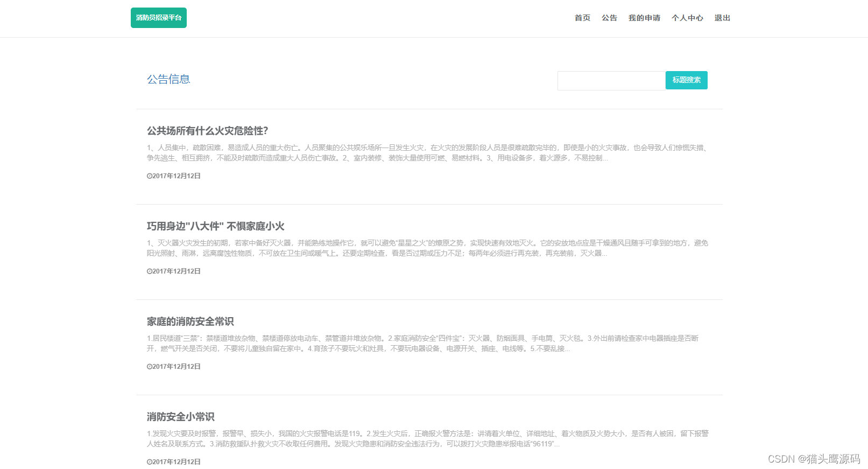
Task: Open article 巧用身边"八大件" 不惧家庭小火
Action: tap(215, 226)
